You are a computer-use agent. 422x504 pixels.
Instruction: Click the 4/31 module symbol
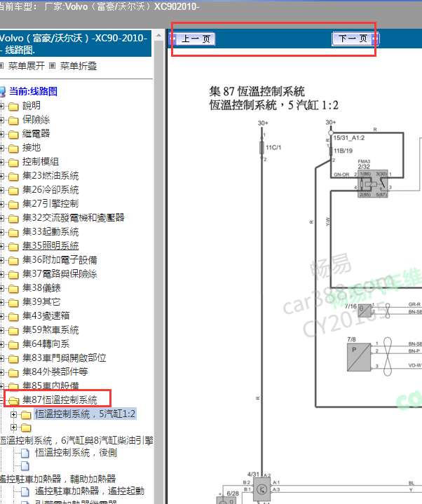pos(262,489)
